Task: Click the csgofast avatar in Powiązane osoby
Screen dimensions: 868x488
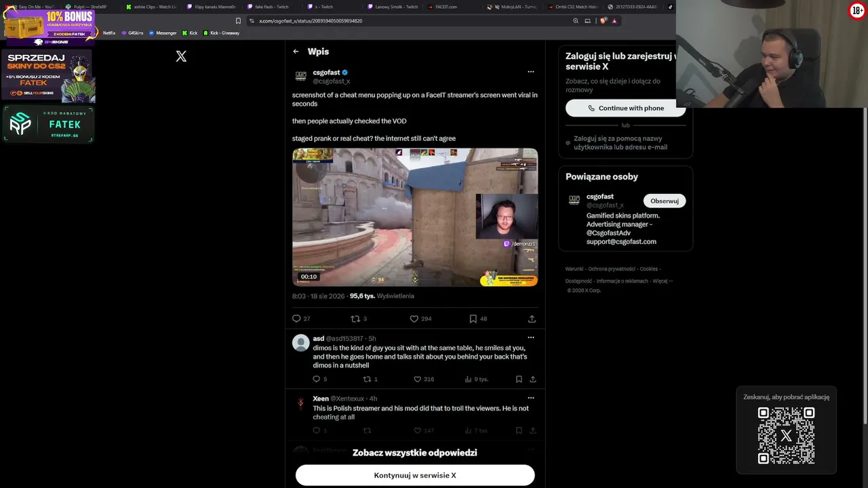Action: pyautogui.click(x=574, y=200)
